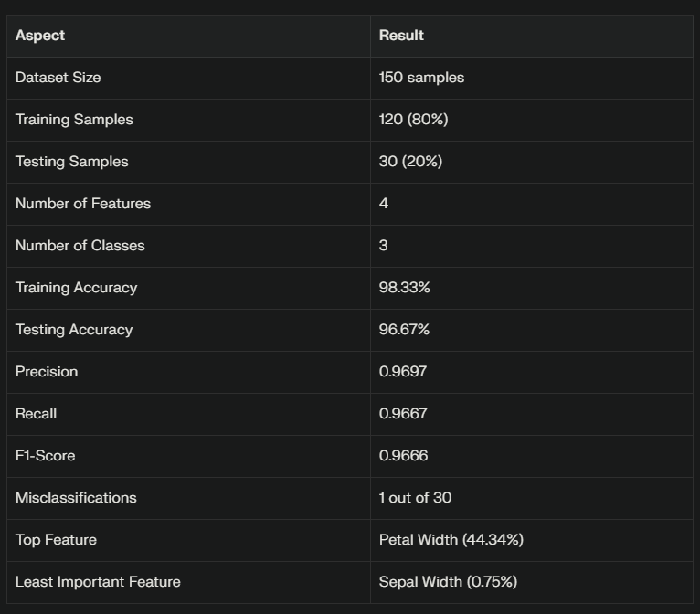The image size is (700, 614).
Task: Click the Result column header
Action: pos(401,36)
